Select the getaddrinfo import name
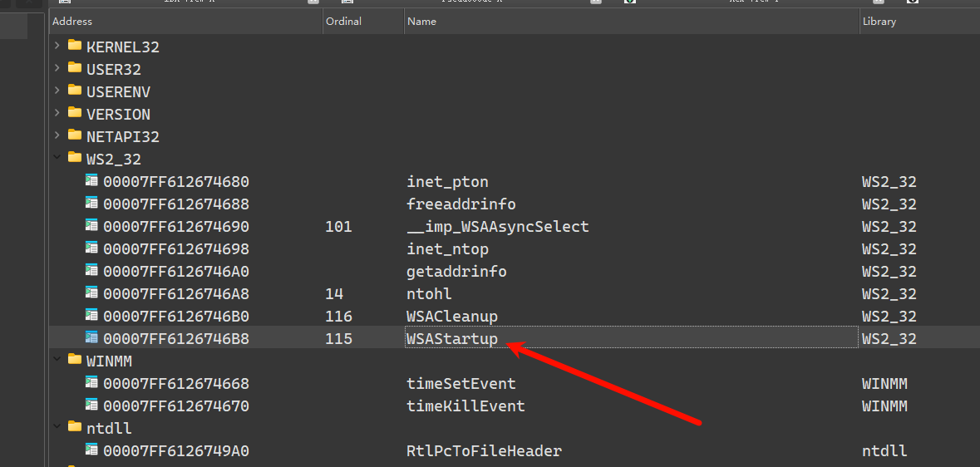The image size is (980, 467). [457, 272]
